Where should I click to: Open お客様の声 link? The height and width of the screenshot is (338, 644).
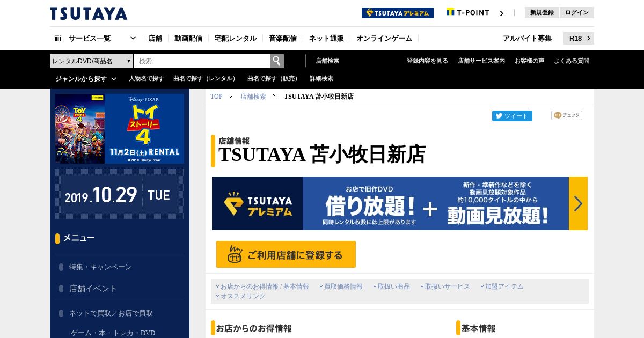coord(529,61)
